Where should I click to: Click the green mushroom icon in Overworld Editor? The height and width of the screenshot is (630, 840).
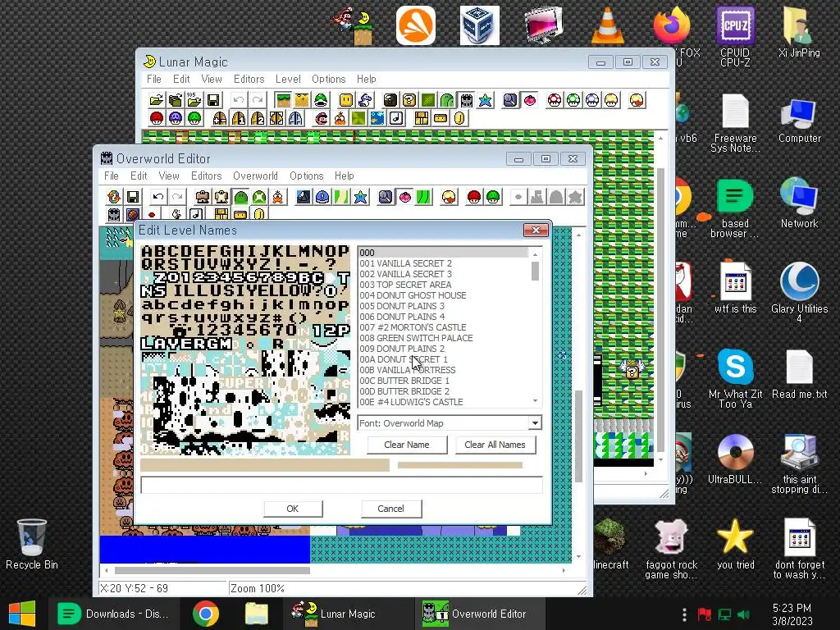pyautogui.click(x=493, y=197)
